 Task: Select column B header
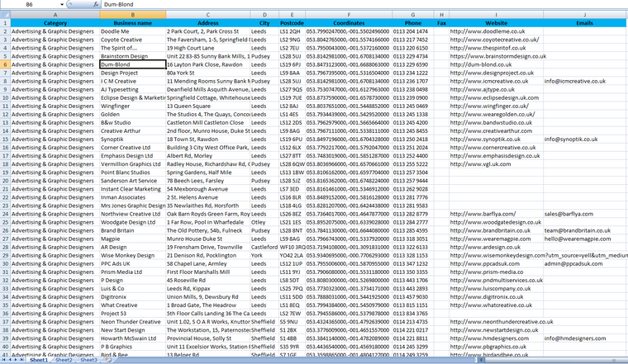pyautogui.click(x=132, y=15)
